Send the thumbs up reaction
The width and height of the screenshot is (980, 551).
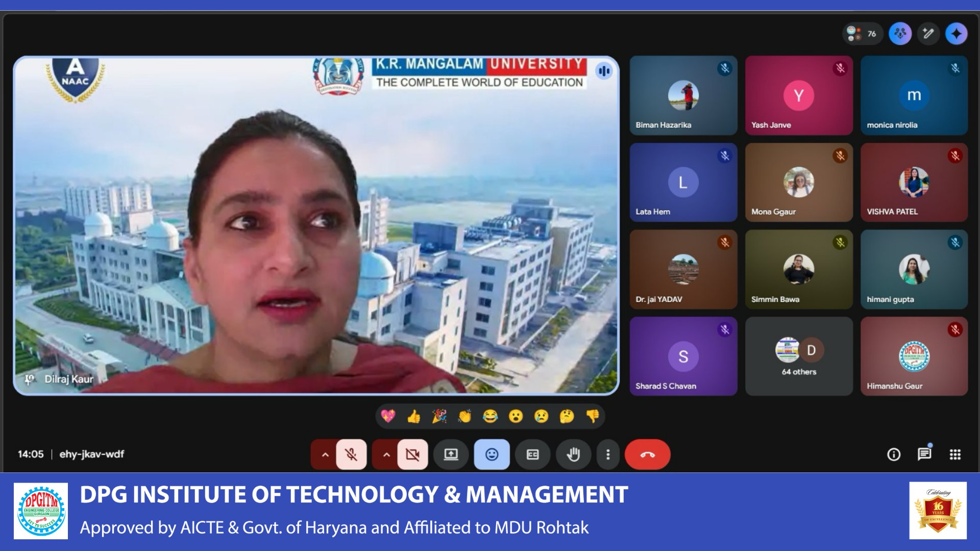413,417
